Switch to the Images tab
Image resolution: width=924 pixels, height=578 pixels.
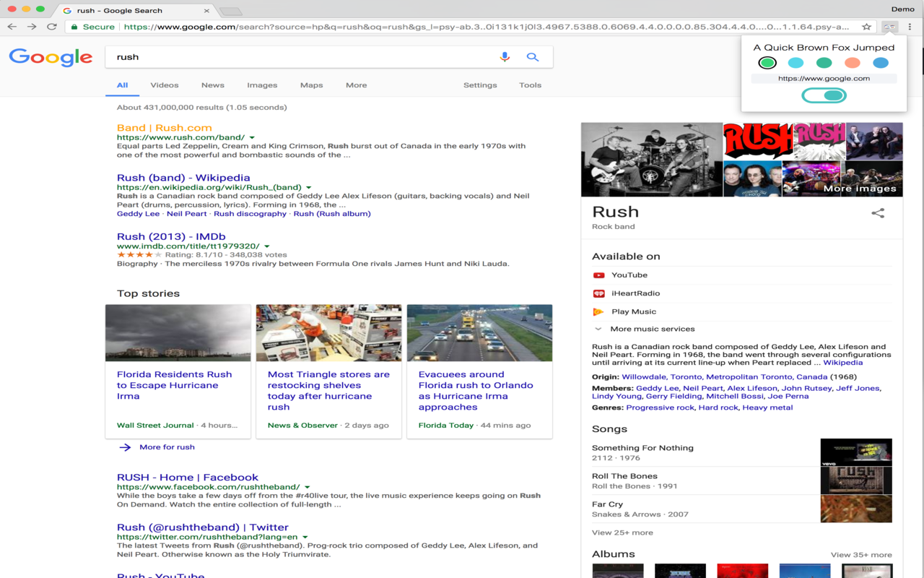coord(262,85)
